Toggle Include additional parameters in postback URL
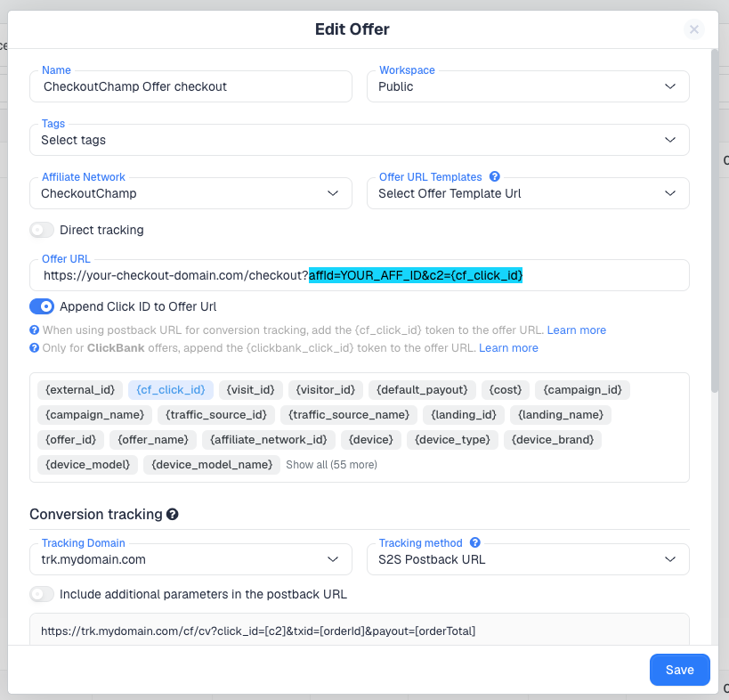The image size is (729, 700). tap(42, 594)
